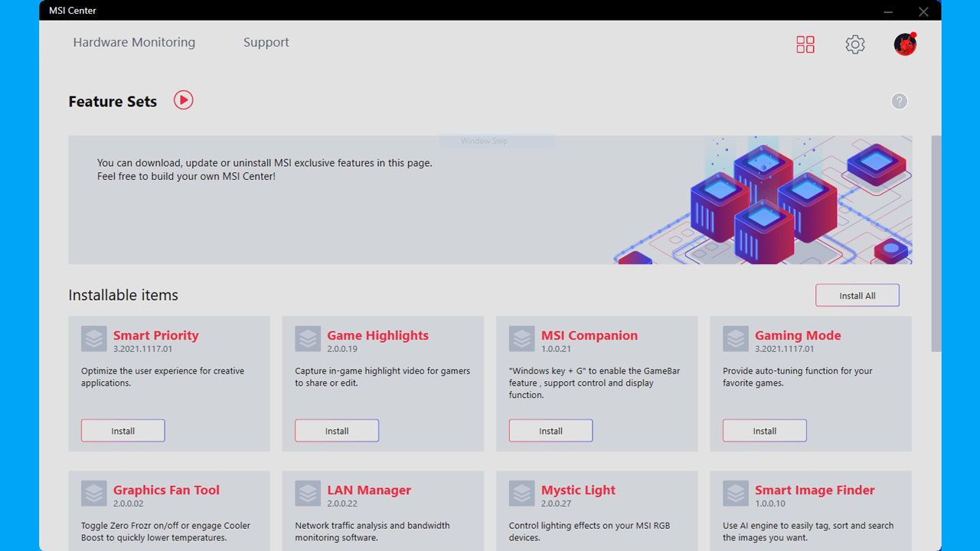980x551 pixels.
Task: Open the user profile avatar
Action: pos(905,44)
